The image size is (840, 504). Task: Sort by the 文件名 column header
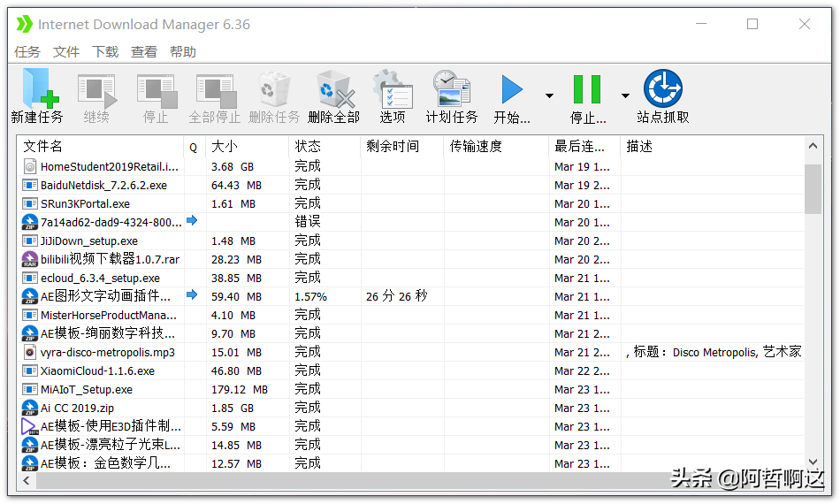pyautogui.click(x=101, y=147)
